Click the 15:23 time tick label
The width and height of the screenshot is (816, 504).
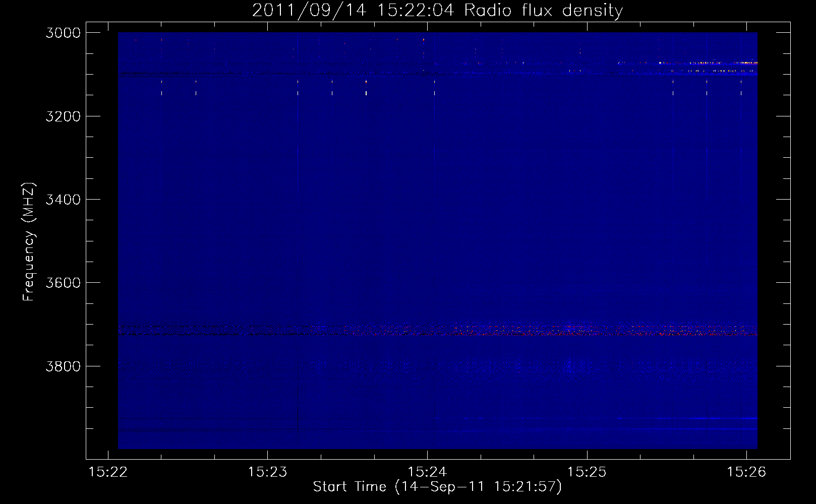[x=267, y=472]
